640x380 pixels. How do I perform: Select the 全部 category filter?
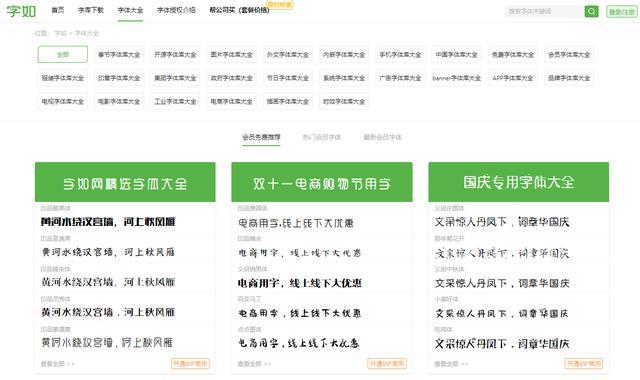(62, 54)
